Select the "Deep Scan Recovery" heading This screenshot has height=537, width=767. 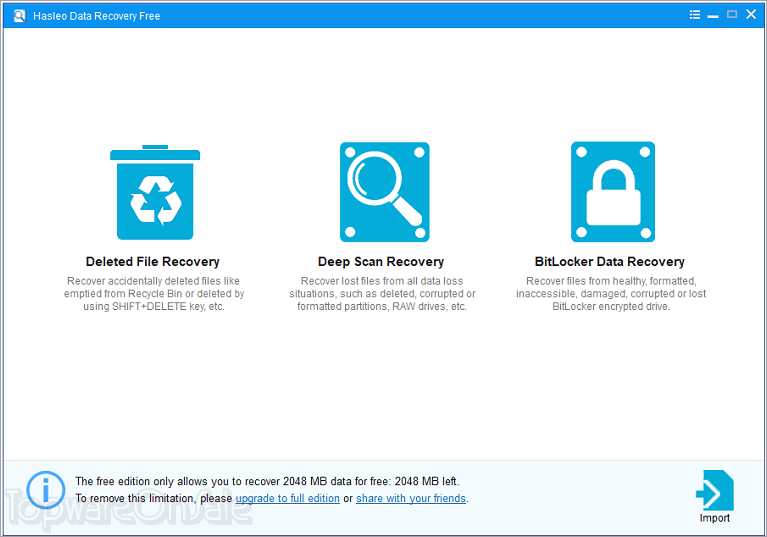coord(381,262)
